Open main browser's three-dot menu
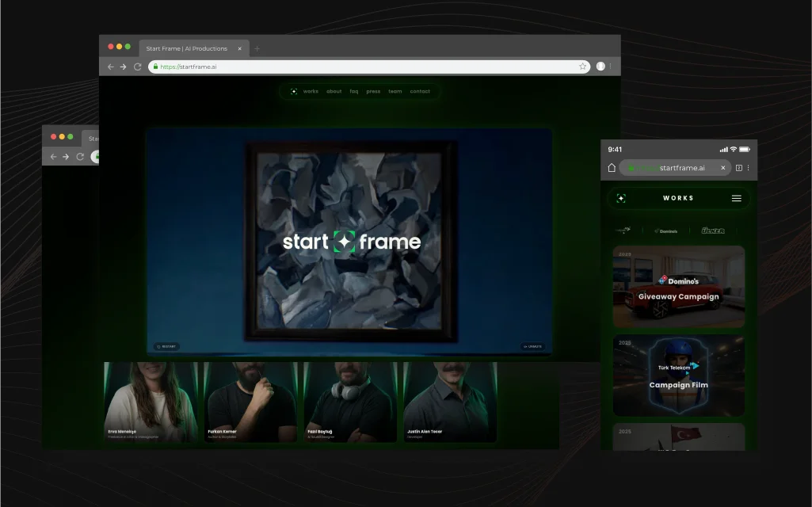Image resolution: width=812 pixels, height=507 pixels. pyautogui.click(x=611, y=67)
